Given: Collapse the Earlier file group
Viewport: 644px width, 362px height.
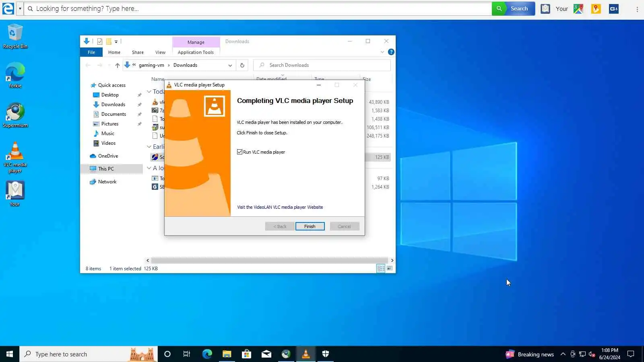Looking at the screenshot, I should 149,147.
